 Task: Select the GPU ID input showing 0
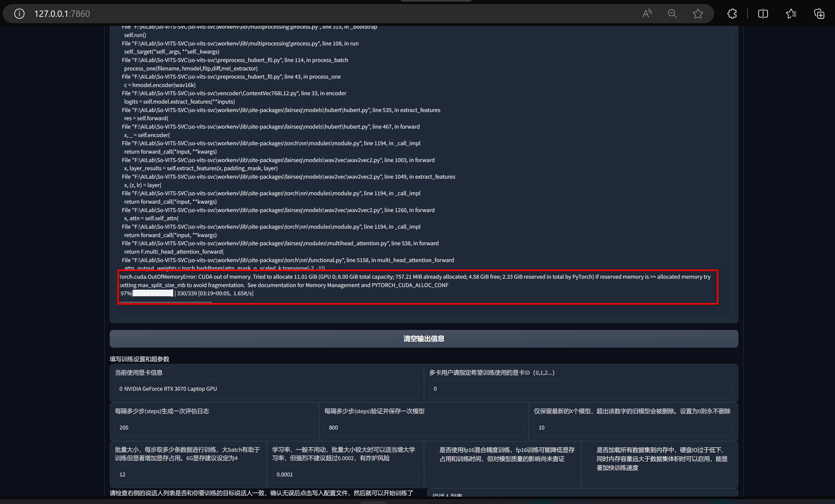click(x=580, y=389)
